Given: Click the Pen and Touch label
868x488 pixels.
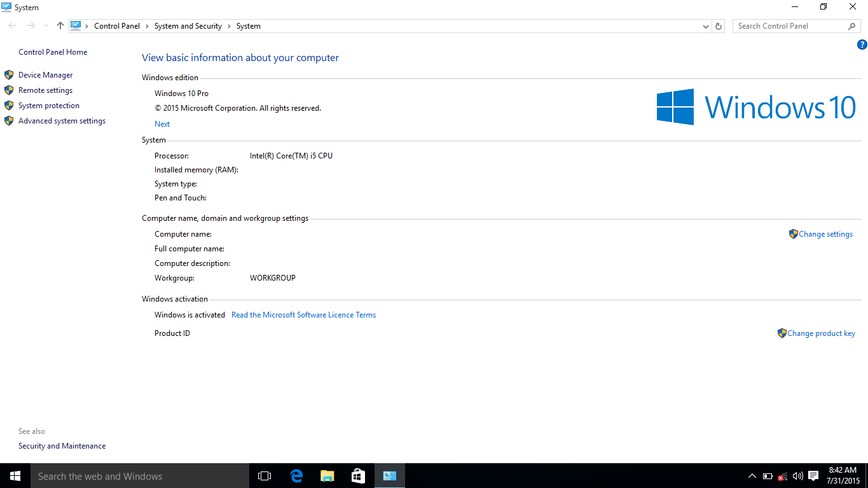Looking at the screenshot, I should click(x=181, y=198).
